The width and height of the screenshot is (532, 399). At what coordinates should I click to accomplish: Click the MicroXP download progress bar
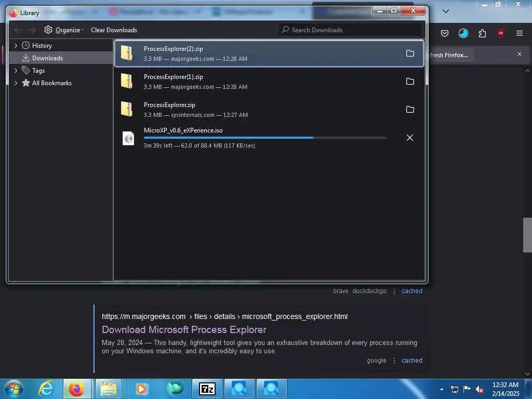tap(265, 138)
